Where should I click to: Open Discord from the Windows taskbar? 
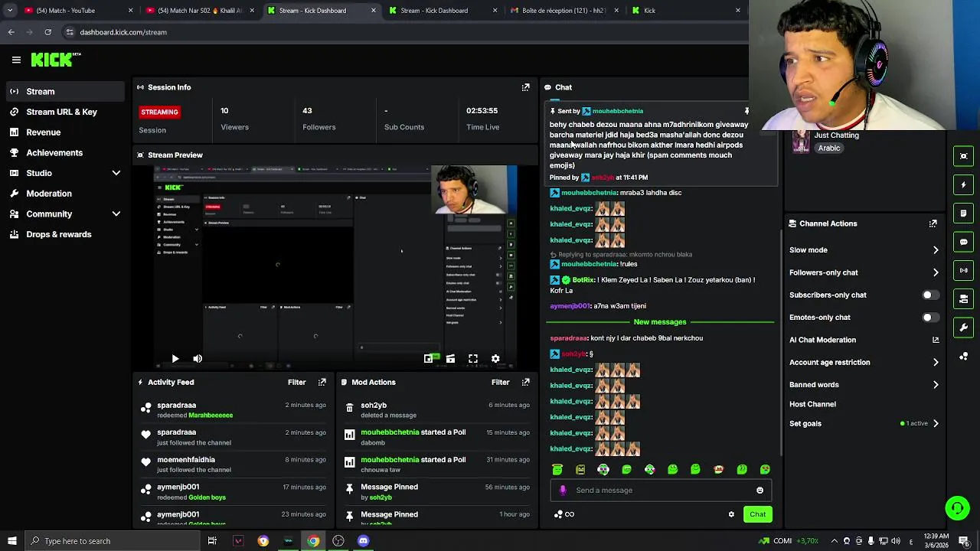coord(363,541)
